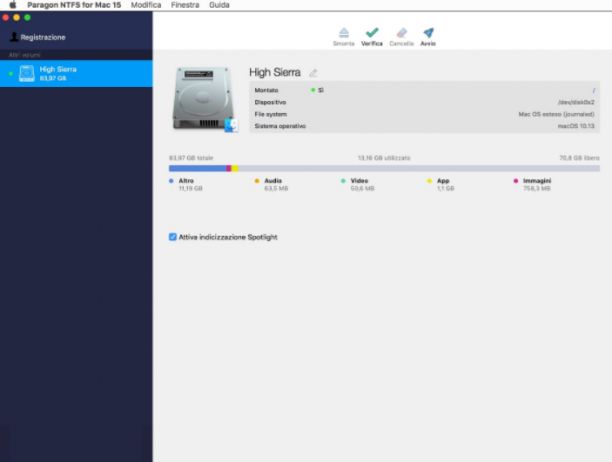Run Verifica with the checkmark icon
The height and width of the screenshot is (462, 612).
[372, 32]
